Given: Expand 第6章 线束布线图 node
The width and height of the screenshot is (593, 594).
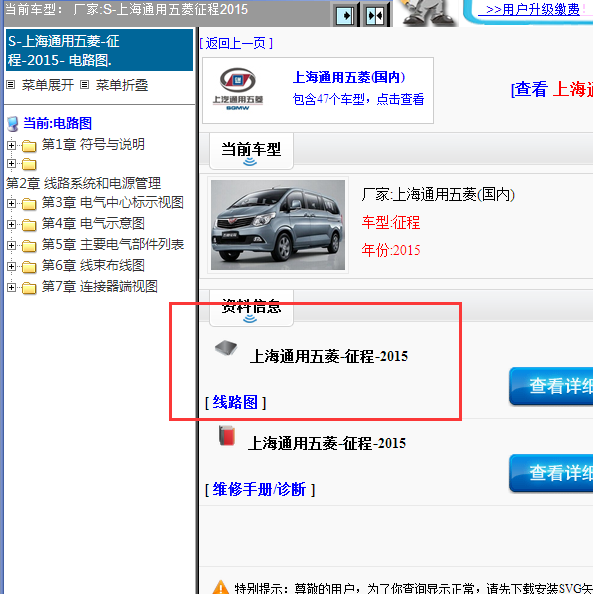Looking at the screenshot, I should pos(11,267).
